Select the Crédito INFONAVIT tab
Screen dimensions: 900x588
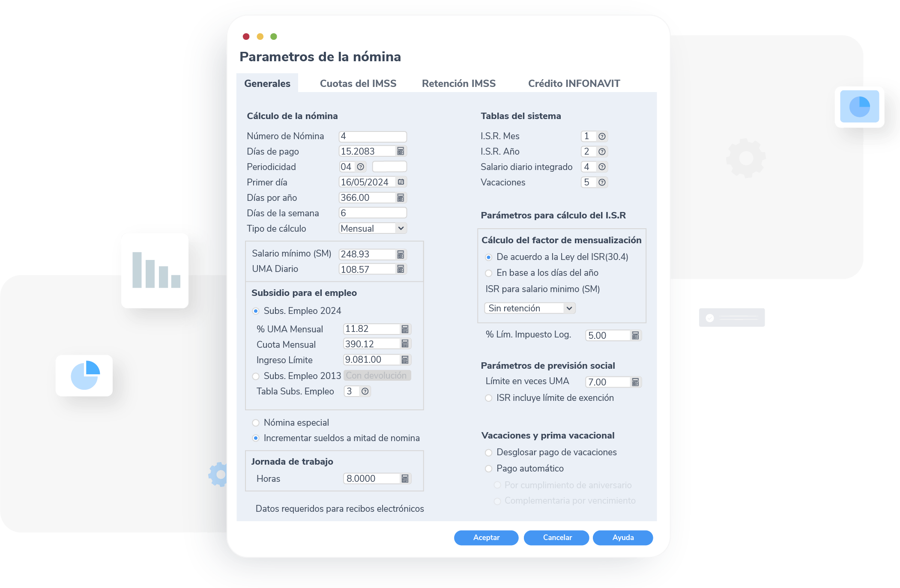(x=572, y=83)
